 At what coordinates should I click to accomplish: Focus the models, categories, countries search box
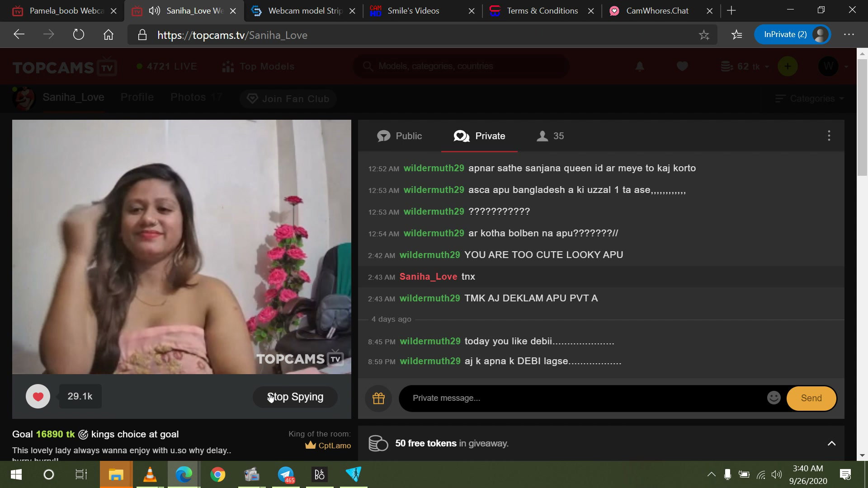[x=461, y=66]
